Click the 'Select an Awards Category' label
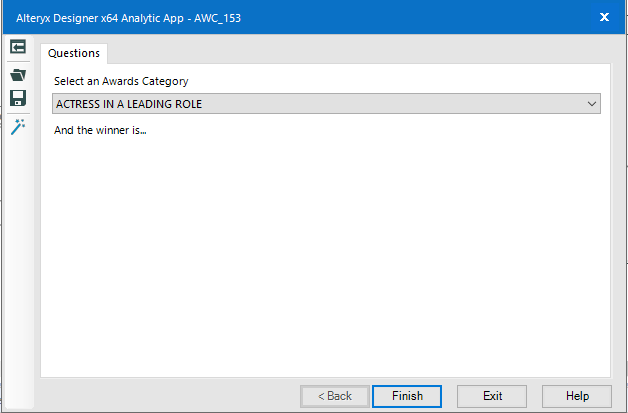The height and width of the screenshot is (413, 628). [121, 81]
